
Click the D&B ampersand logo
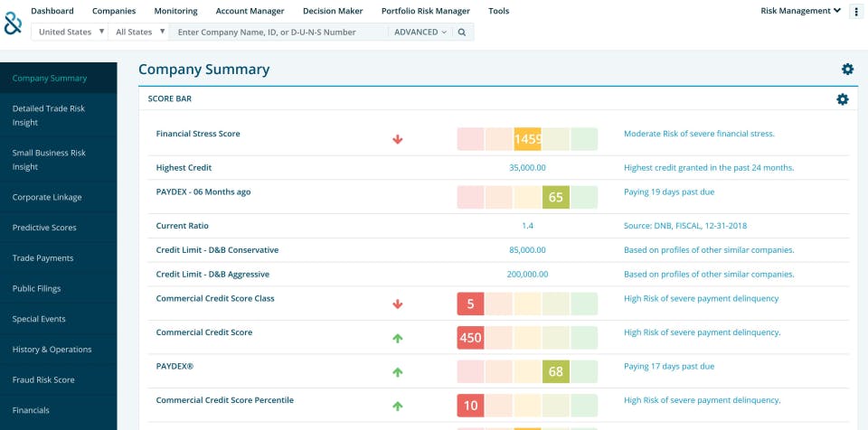click(13, 22)
